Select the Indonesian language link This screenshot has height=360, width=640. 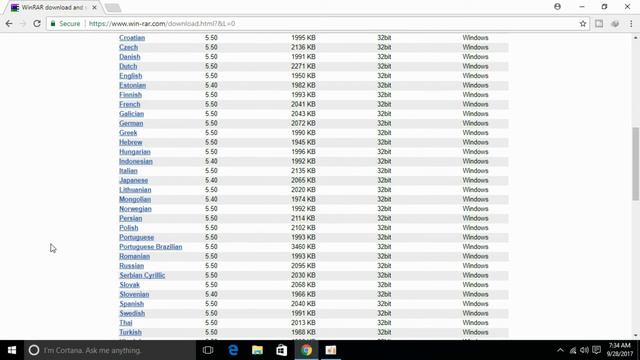[136, 161]
